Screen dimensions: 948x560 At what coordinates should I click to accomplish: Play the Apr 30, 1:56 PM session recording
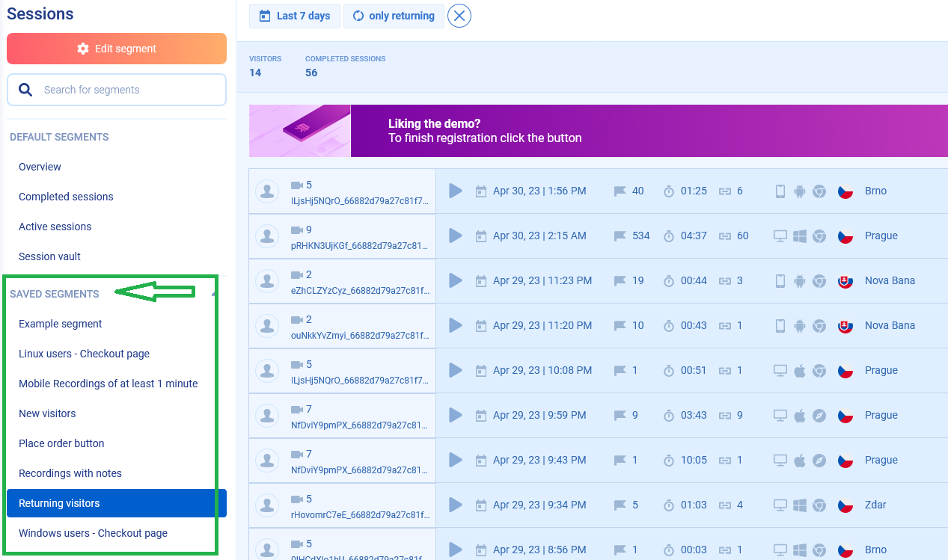(455, 191)
